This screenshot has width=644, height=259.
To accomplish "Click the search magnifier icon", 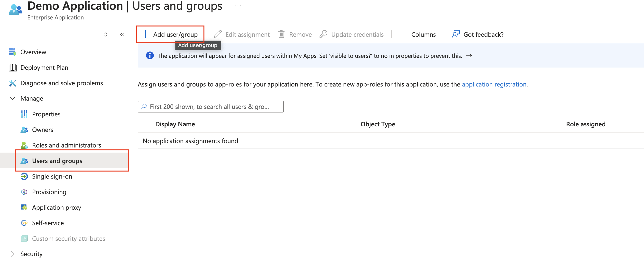I will pyautogui.click(x=144, y=107).
